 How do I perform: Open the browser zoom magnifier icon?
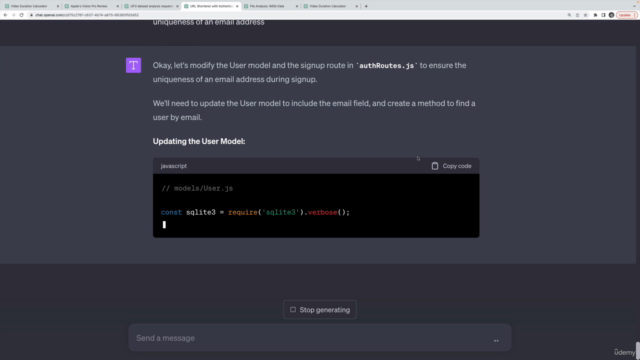(569, 15)
